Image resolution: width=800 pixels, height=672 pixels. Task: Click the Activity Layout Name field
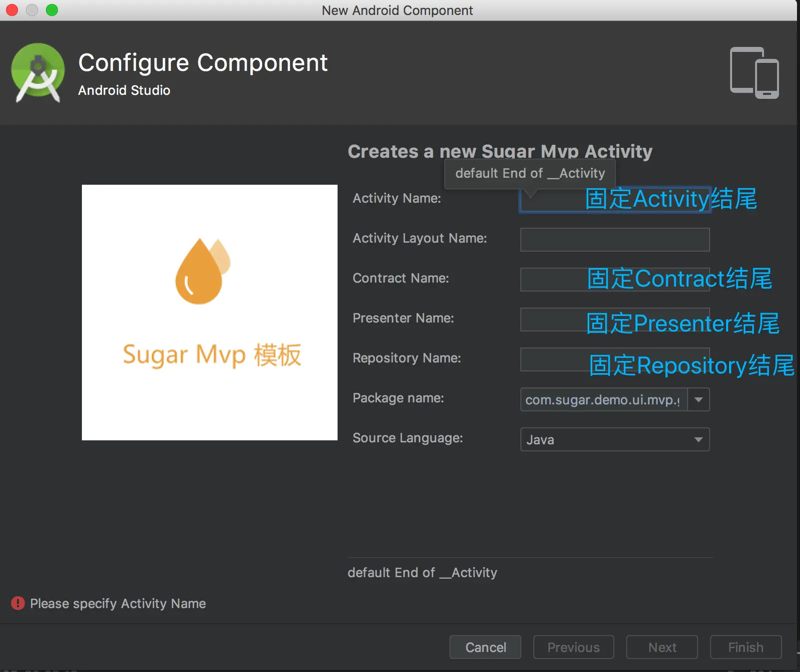pyautogui.click(x=615, y=240)
